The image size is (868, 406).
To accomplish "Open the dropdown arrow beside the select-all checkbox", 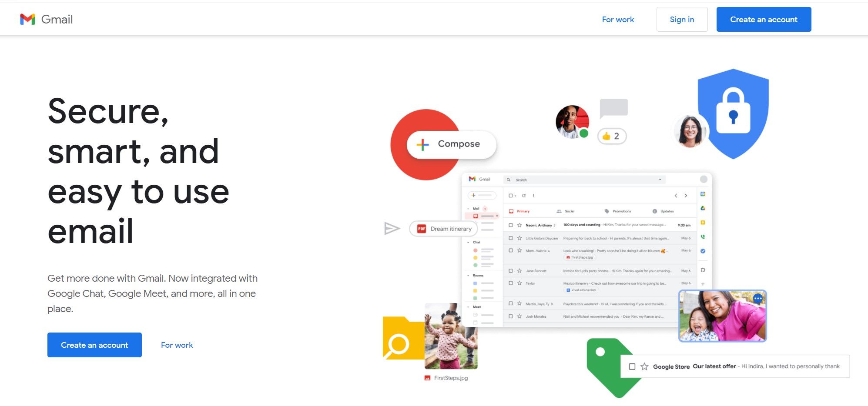I will click(x=516, y=196).
